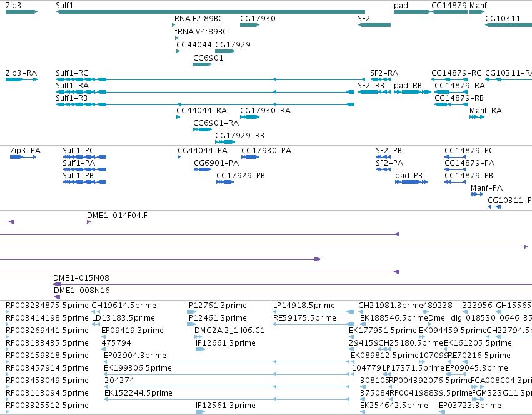Click the IP12561.3prime EST label
The height and width of the screenshot is (415, 532).
pyautogui.click(x=226, y=406)
